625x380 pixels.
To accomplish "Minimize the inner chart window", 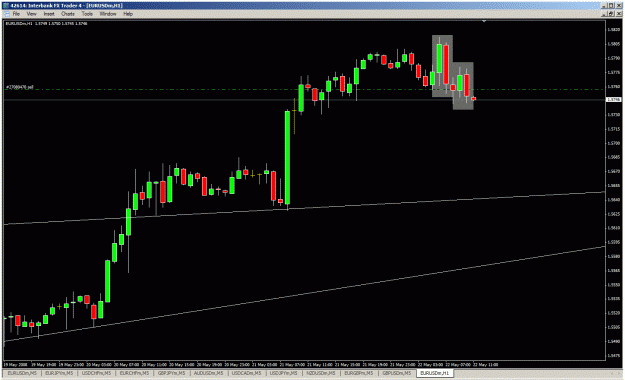I will click(x=605, y=14).
